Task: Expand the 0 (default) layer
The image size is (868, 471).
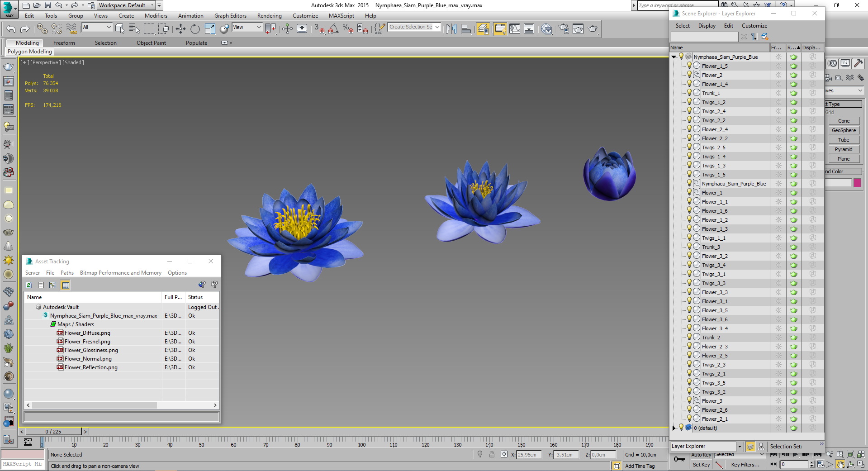Action: pos(674,428)
